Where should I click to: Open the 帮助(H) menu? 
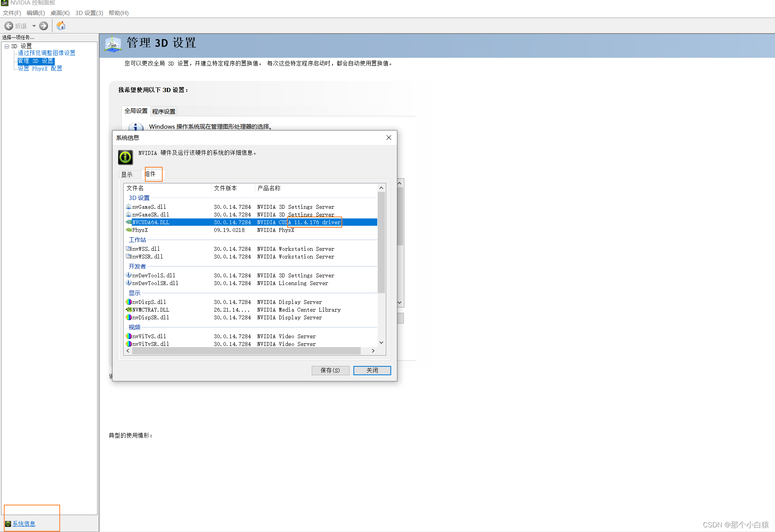point(119,13)
